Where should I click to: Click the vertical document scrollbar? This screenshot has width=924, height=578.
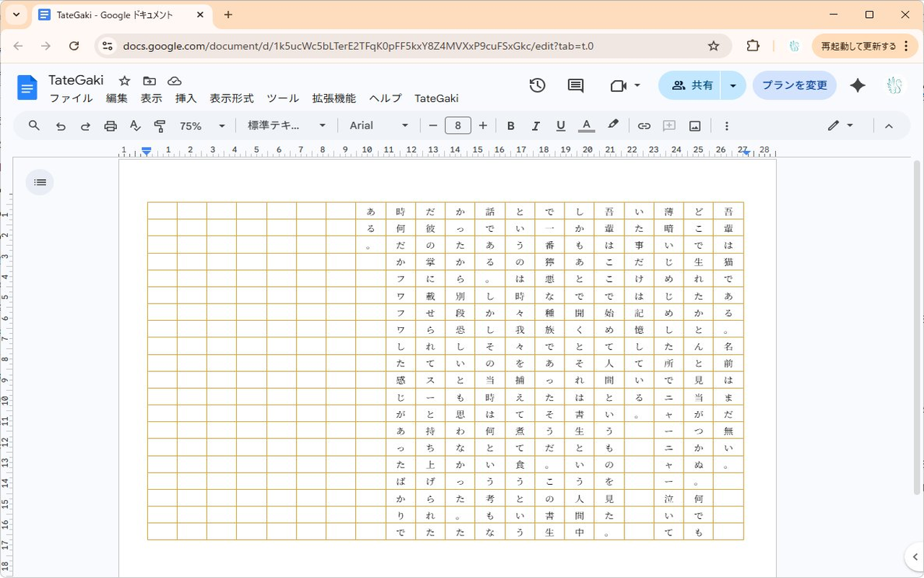(x=918, y=327)
